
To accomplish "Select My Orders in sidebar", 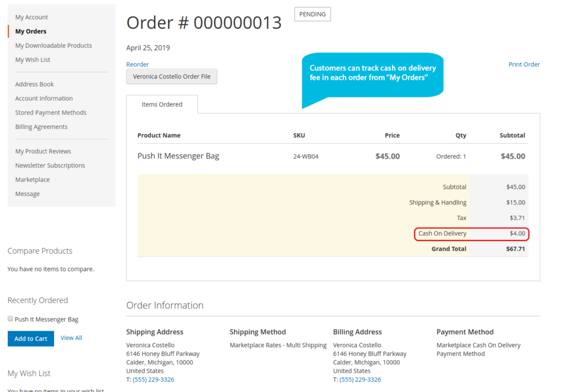I will pyautogui.click(x=31, y=32).
